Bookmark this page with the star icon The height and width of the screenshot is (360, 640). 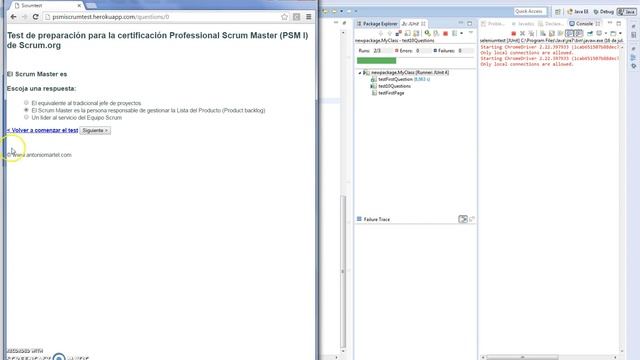coord(284,17)
